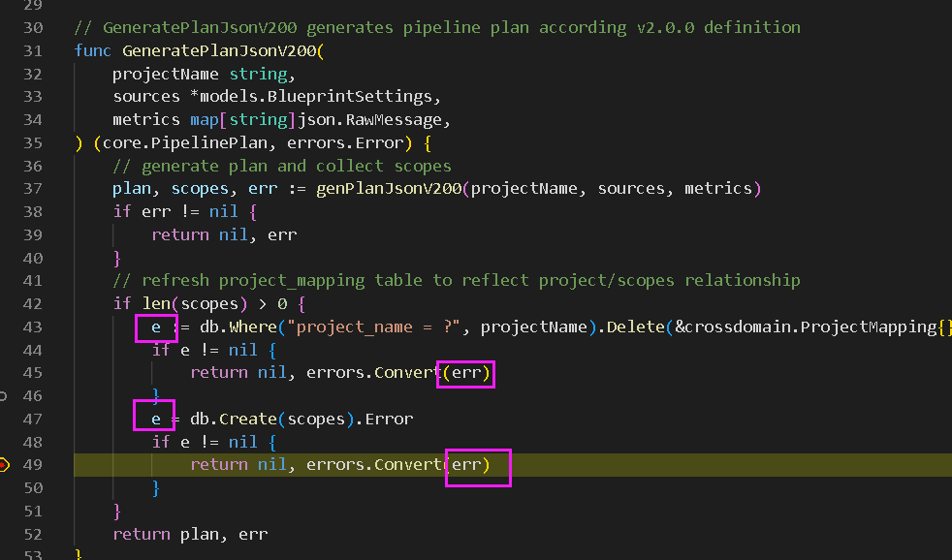Screen dimensions: 952x560
Task: Click the sources parameter on line 33
Action: 146,97
